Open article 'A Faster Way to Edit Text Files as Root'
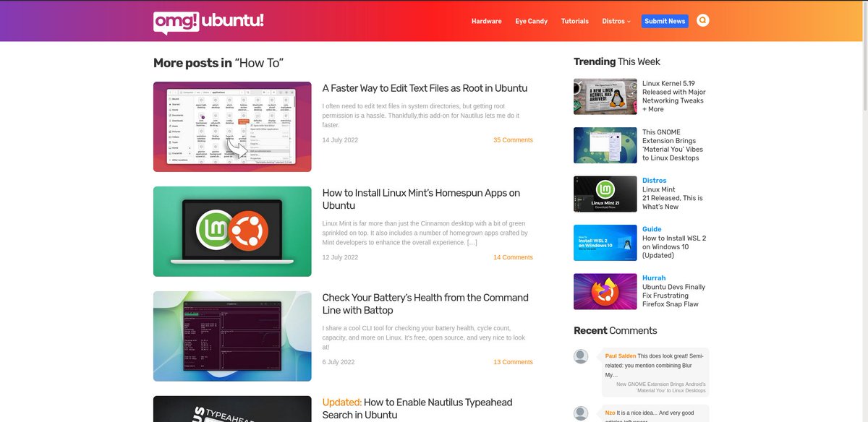Screen dimensions: 868x422 click(x=425, y=88)
